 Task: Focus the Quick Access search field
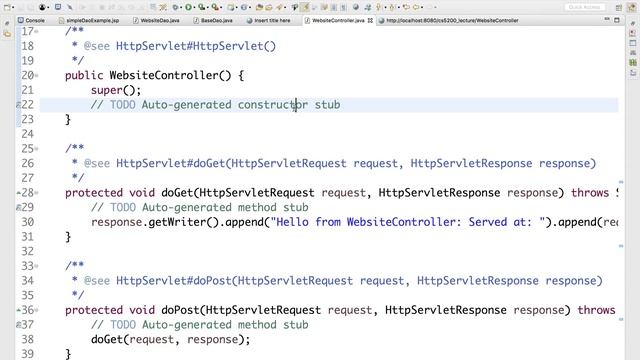coord(584,7)
